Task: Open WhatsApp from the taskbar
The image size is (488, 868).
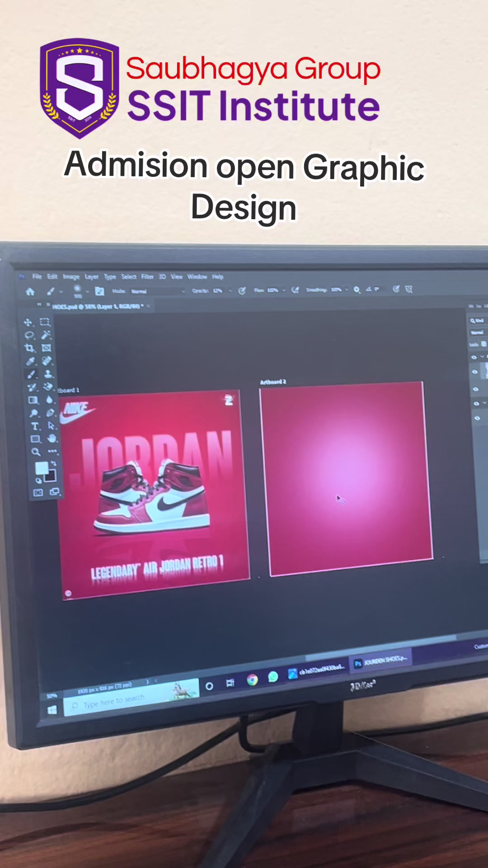Action: 273,677
